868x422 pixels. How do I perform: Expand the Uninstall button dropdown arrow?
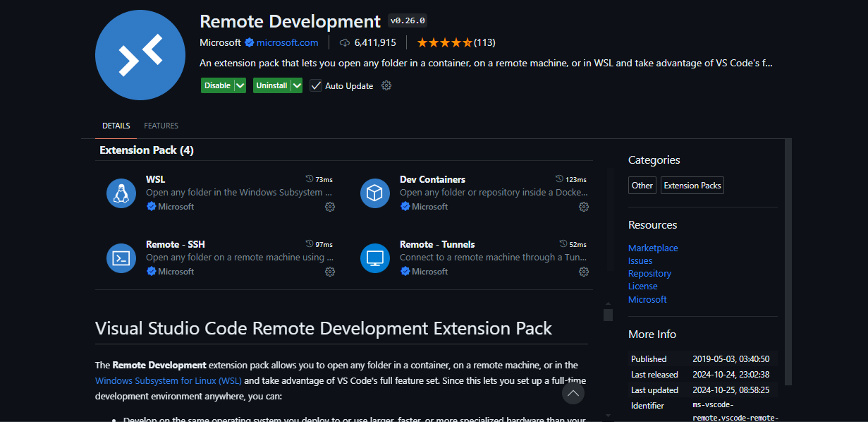tap(297, 85)
